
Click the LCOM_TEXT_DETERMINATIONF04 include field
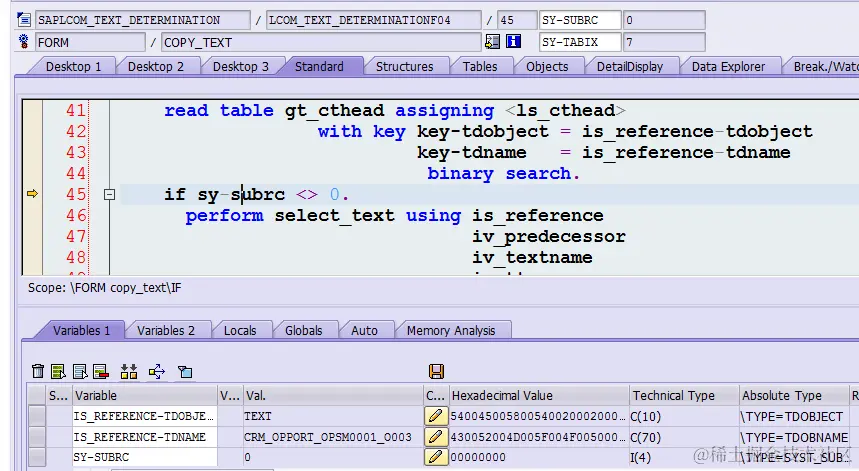point(374,20)
